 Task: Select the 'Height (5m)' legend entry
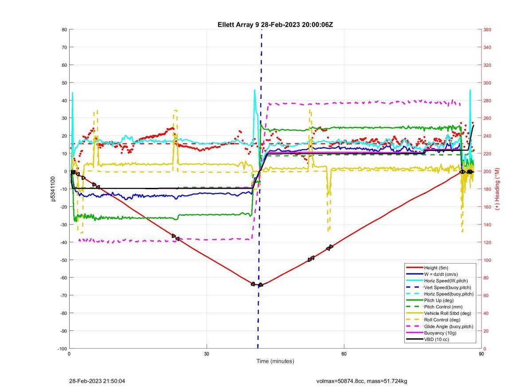coord(436,268)
